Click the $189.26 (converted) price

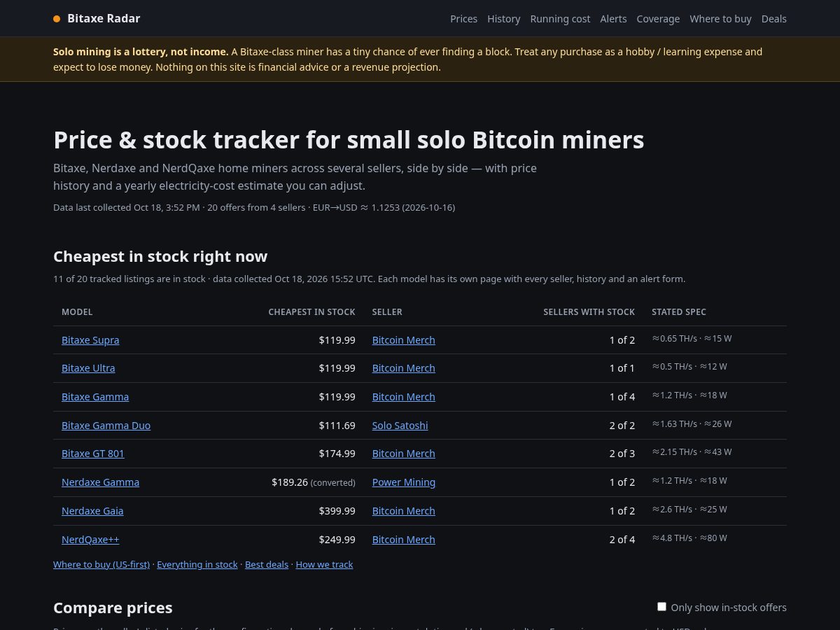pyautogui.click(x=314, y=482)
